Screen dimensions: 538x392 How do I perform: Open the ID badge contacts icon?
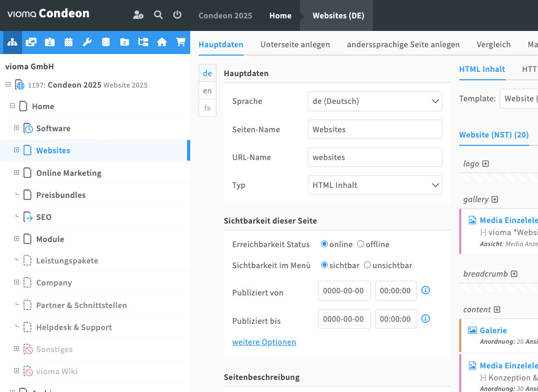(50, 43)
